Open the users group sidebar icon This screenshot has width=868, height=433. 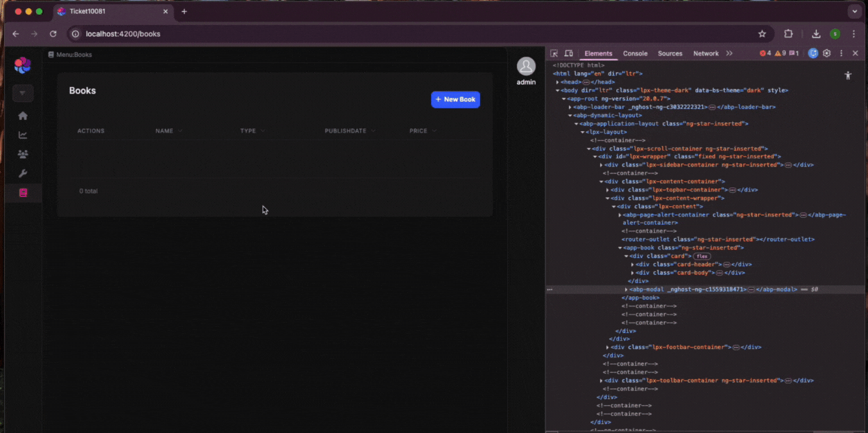coord(23,154)
